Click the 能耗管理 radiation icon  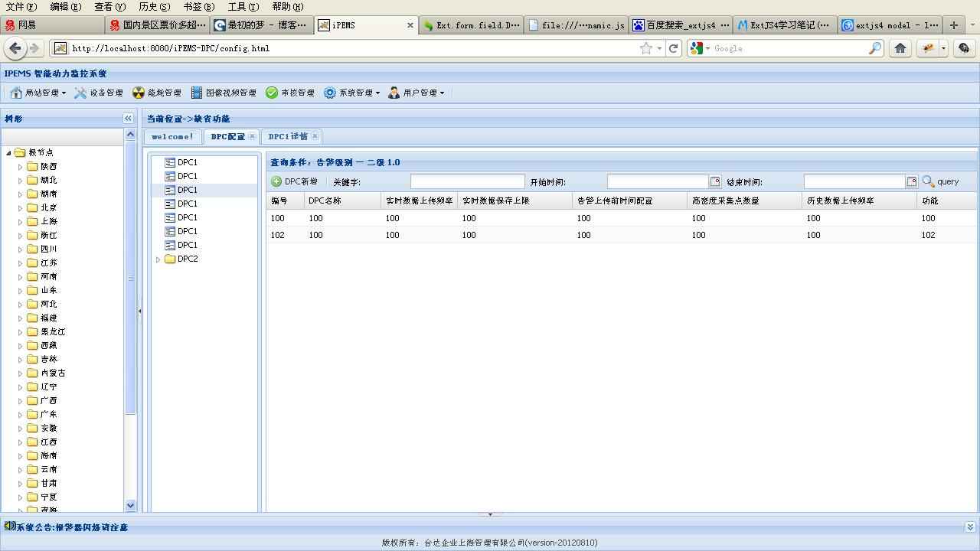pos(139,93)
